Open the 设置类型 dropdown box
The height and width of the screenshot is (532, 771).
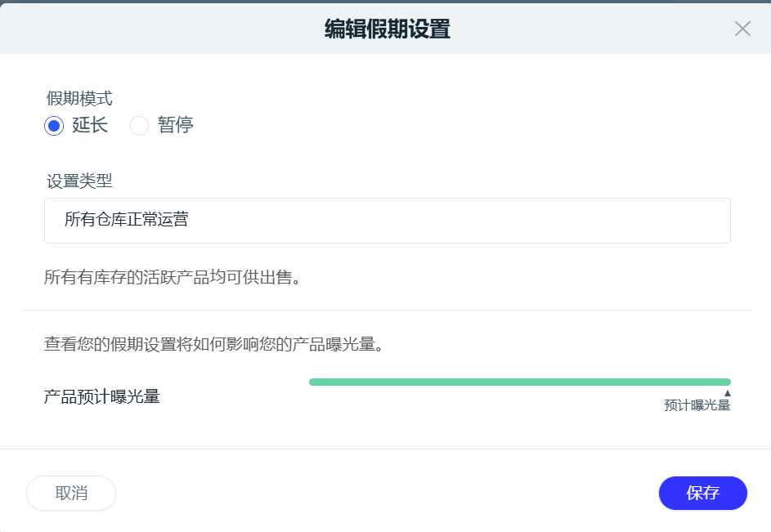(387, 220)
